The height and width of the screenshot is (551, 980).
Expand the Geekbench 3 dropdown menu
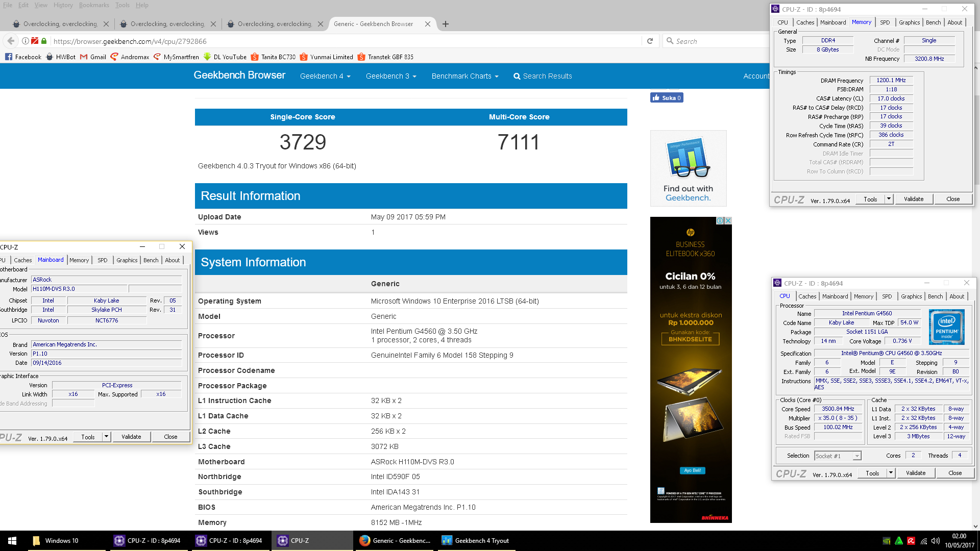[x=391, y=76]
